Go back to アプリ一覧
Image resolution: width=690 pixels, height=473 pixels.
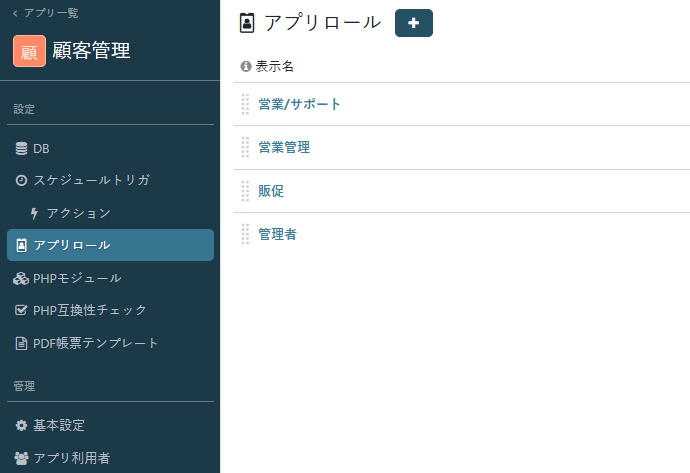(x=45, y=13)
